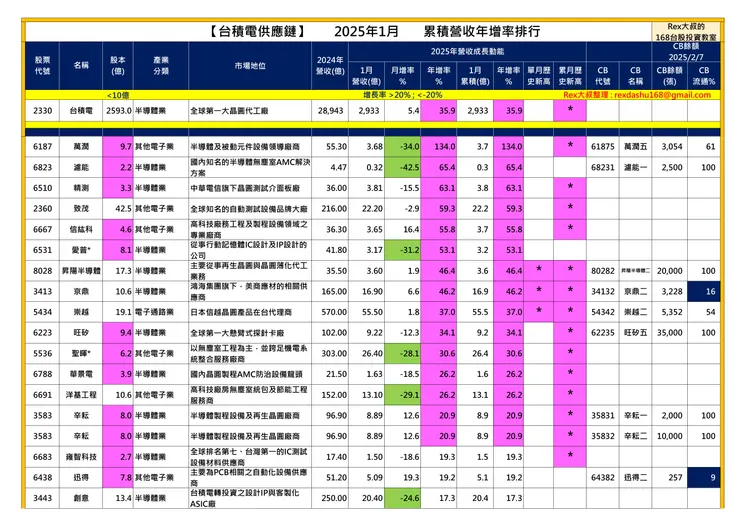Click CB code cell 35831

coord(603,415)
